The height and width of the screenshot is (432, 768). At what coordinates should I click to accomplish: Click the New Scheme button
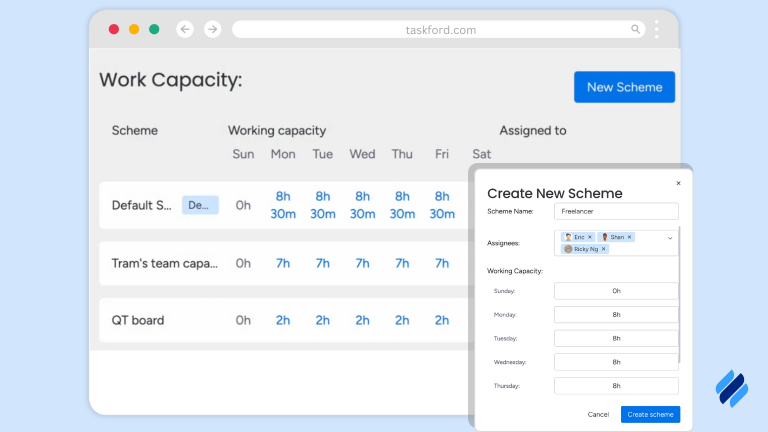[624, 87]
